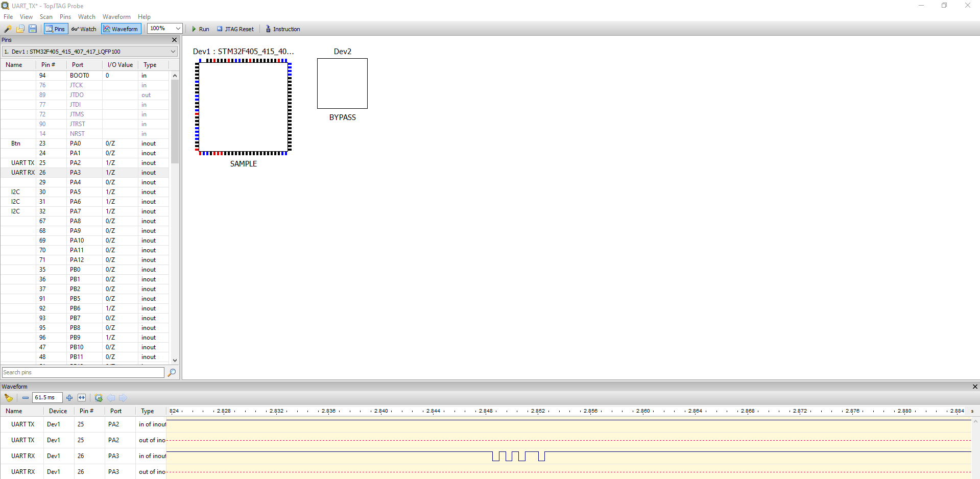The width and height of the screenshot is (980, 479).
Task: Open the Waveform menu
Action: click(x=116, y=17)
